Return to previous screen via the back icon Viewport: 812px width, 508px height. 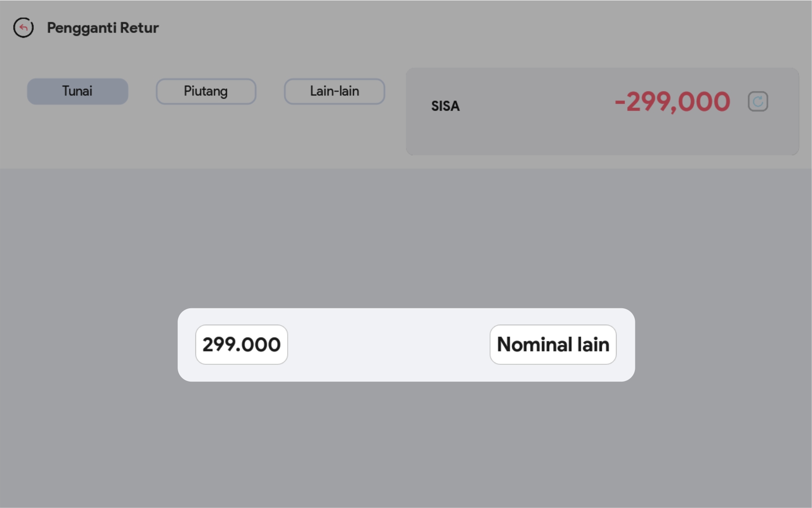tap(23, 28)
